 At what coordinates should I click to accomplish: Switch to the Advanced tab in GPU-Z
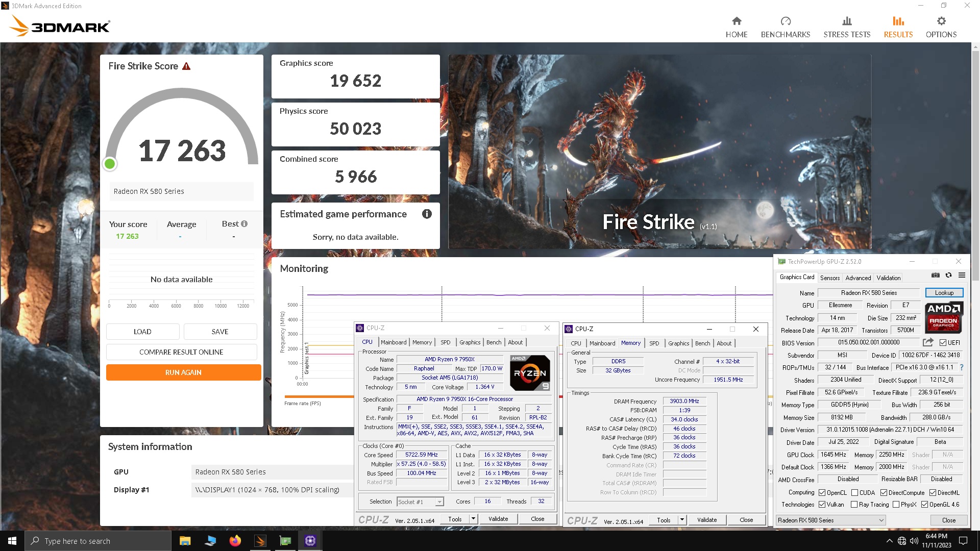(x=858, y=278)
